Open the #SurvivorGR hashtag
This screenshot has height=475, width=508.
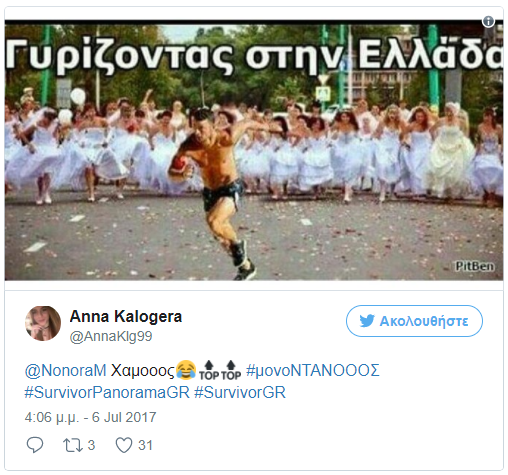coord(240,392)
